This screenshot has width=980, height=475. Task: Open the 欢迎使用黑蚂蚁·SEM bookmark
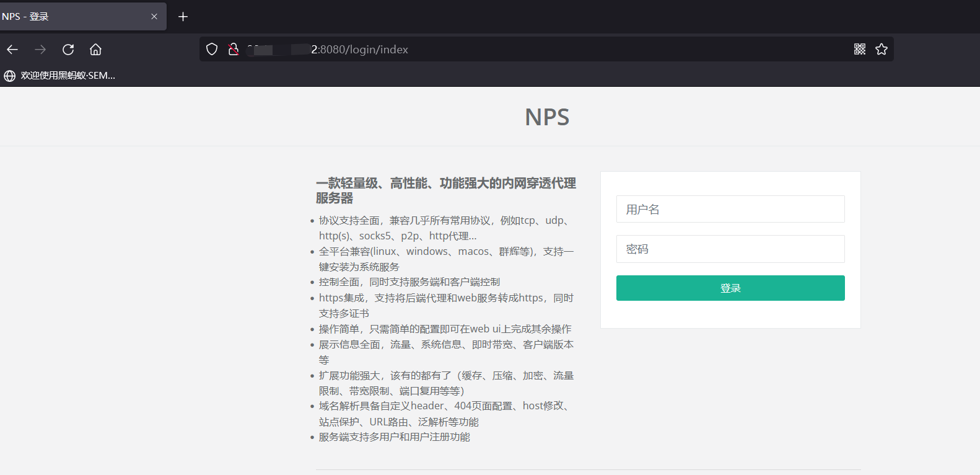(x=59, y=76)
